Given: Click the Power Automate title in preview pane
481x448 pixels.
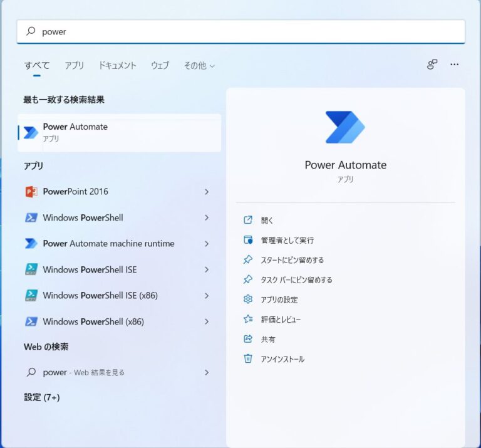Looking at the screenshot, I should click(346, 165).
